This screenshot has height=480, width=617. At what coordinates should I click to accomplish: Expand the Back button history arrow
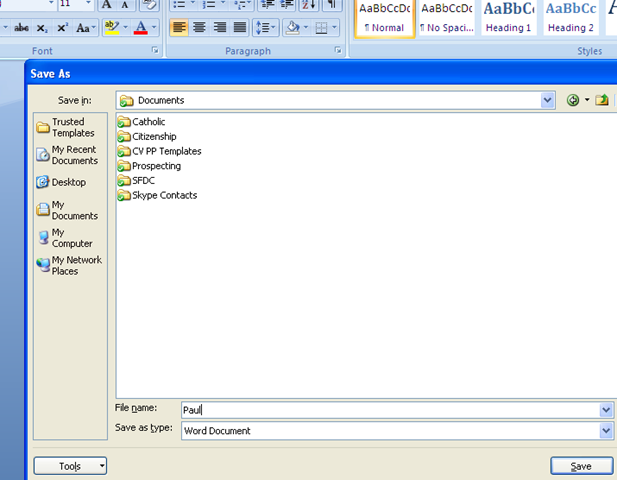pyautogui.click(x=587, y=100)
